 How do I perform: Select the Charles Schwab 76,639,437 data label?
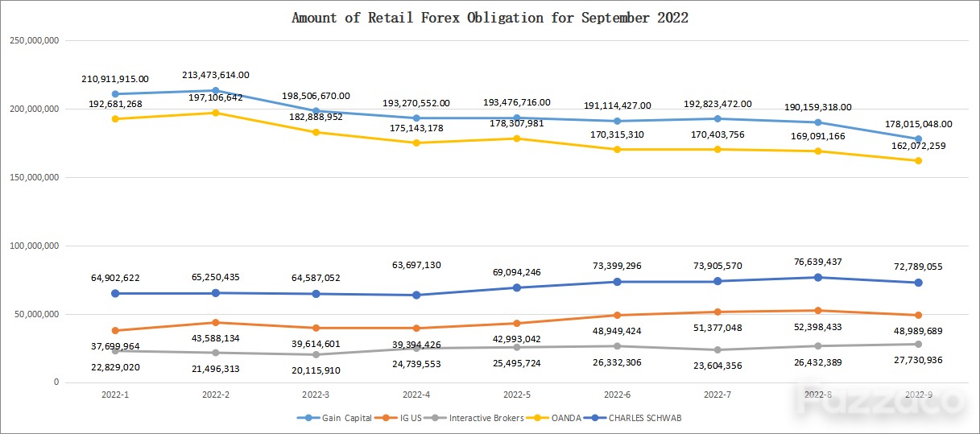tap(817, 262)
